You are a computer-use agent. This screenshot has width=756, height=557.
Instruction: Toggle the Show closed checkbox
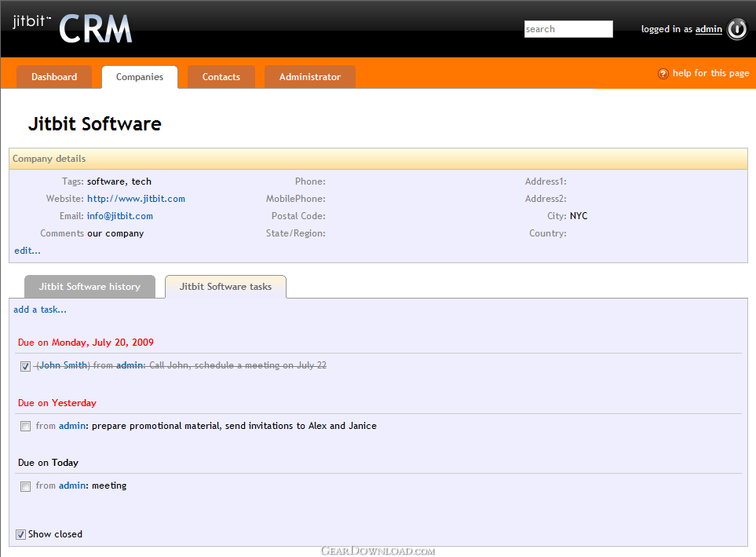pyautogui.click(x=20, y=534)
